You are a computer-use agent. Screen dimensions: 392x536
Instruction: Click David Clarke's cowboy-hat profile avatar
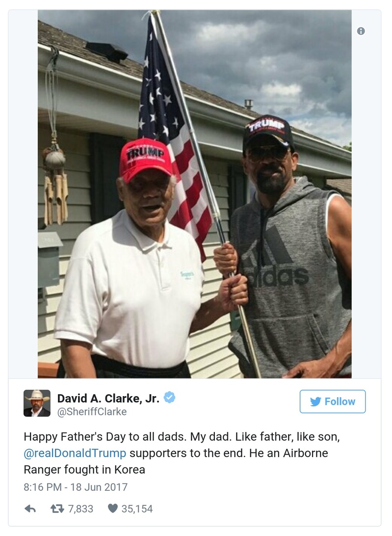tap(37, 402)
